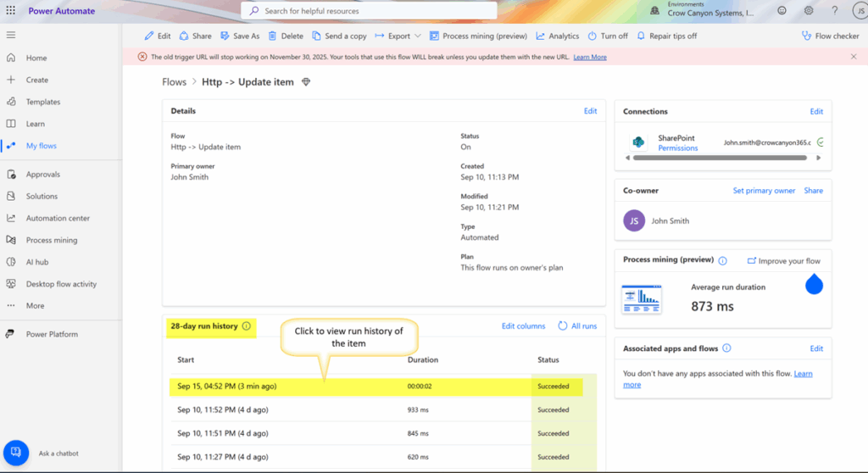The image size is (868, 473).
Task: Select My flows in the sidebar
Action: point(41,146)
